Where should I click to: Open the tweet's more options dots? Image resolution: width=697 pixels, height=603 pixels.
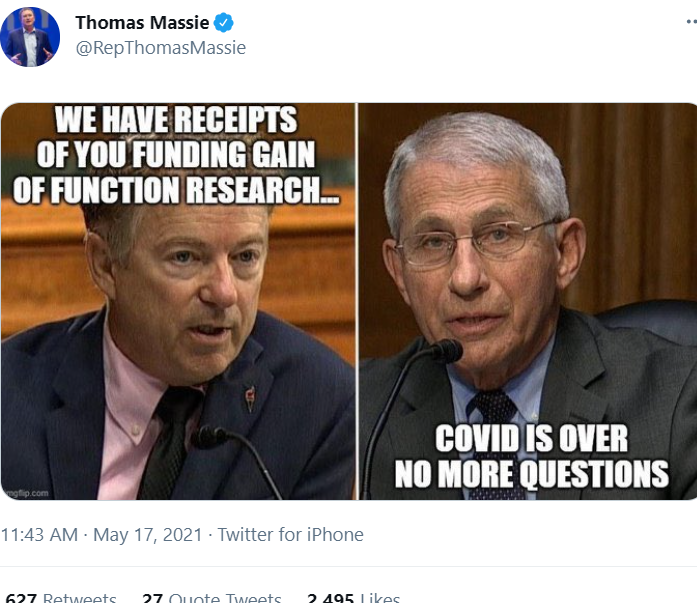(x=692, y=21)
